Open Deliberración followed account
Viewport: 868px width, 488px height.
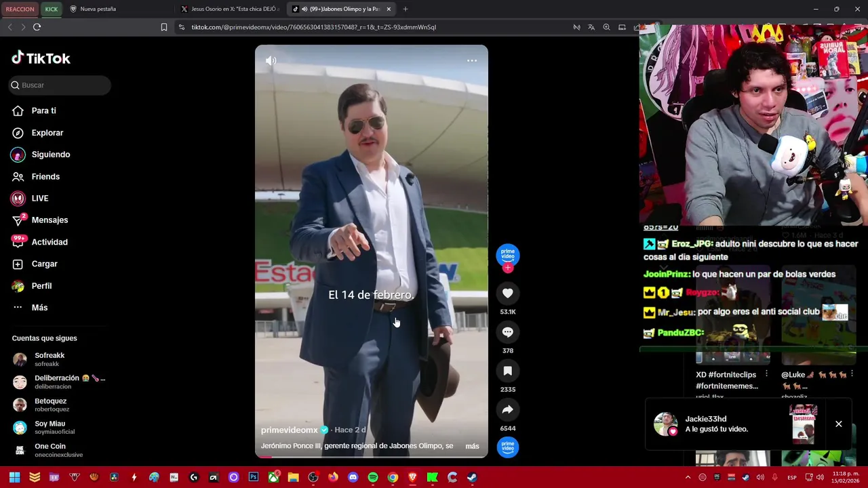point(60,382)
